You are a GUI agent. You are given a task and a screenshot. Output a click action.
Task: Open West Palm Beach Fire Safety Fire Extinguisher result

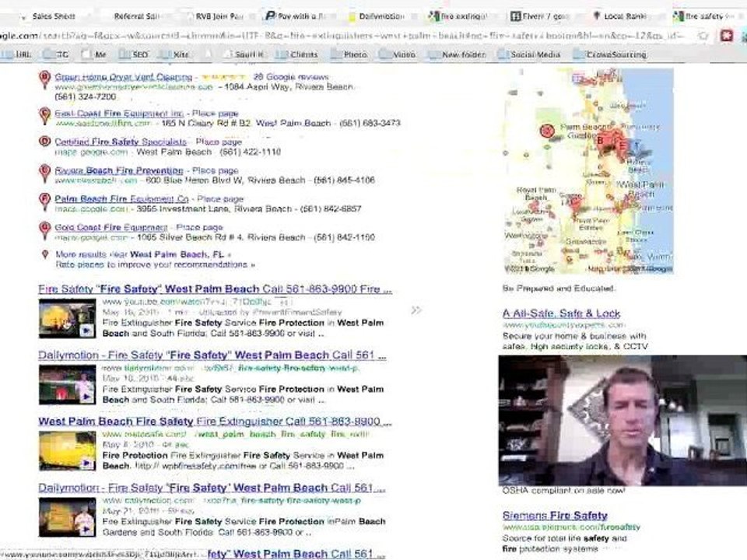pyautogui.click(x=215, y=422)
